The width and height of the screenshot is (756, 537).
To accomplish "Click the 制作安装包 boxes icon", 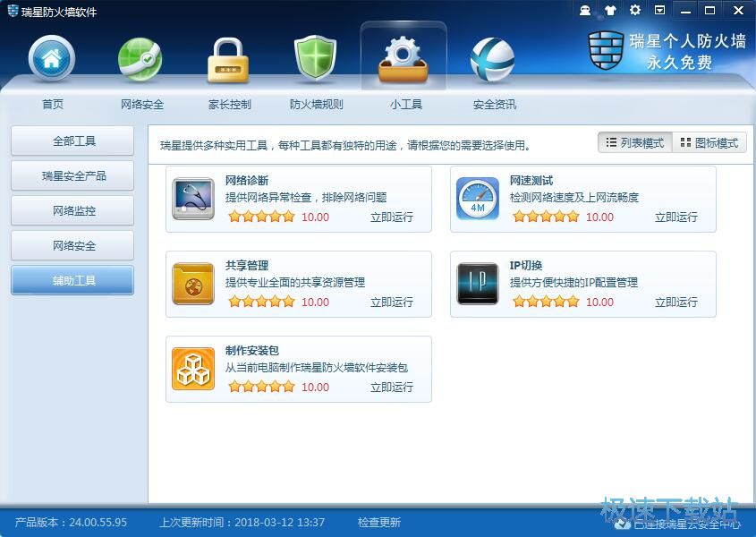I will point(193,369).
